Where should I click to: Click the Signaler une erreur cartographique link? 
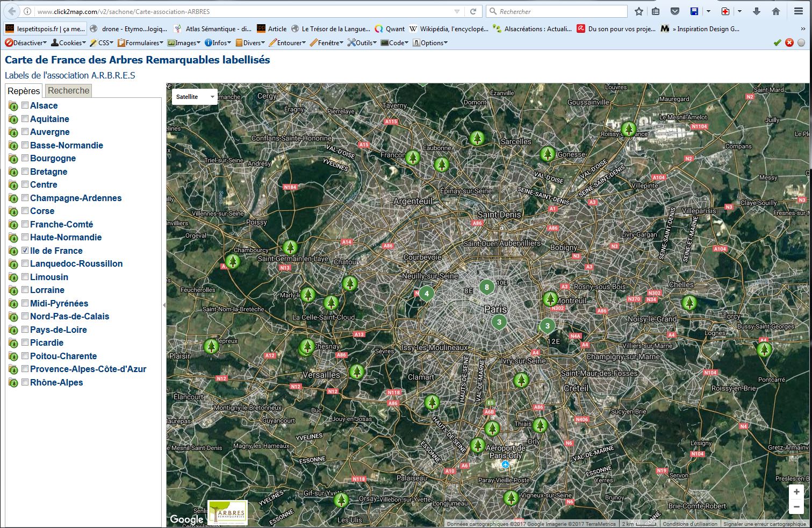tap(764, 524)
